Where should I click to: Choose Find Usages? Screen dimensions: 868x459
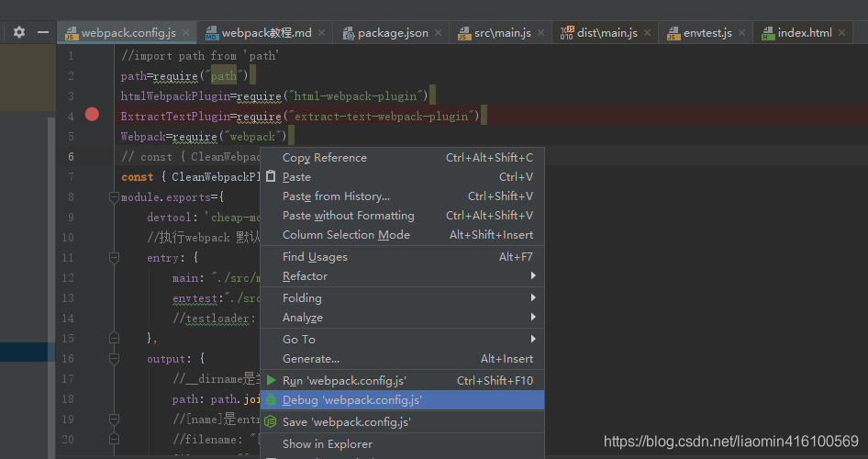403,257
